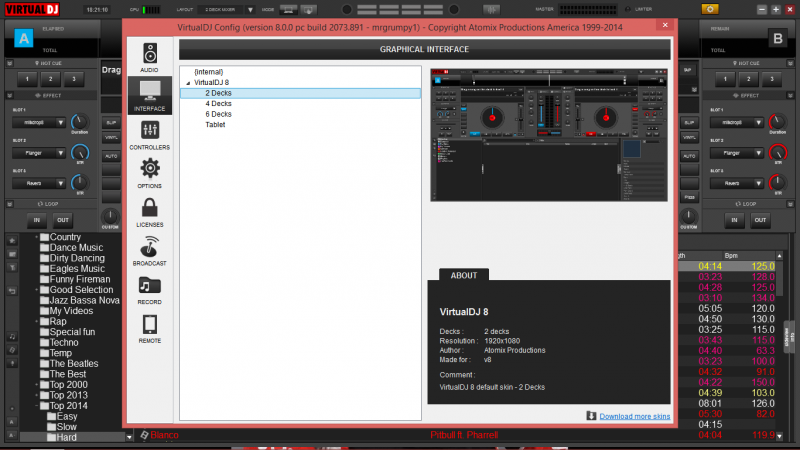The width and height of the screenshot is (800, 450).
Task: Sort tracks by Bpm column header
Action: pos(731,256)
